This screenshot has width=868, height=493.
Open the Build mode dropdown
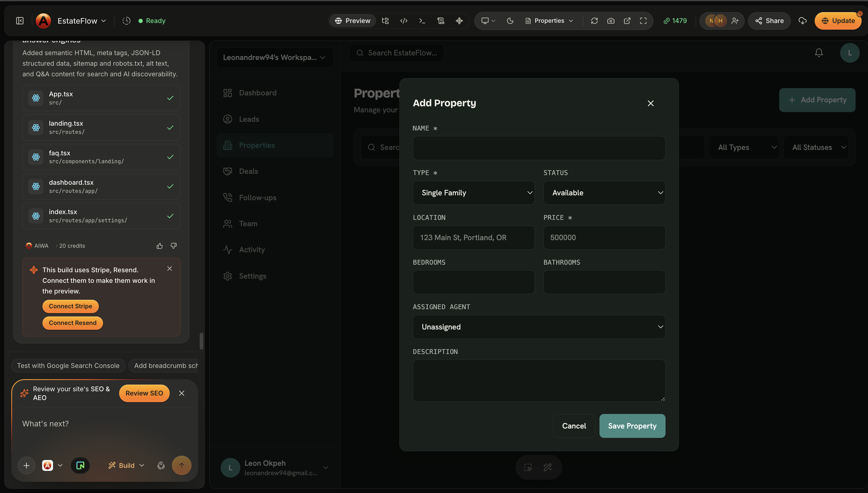click(126, 465)
